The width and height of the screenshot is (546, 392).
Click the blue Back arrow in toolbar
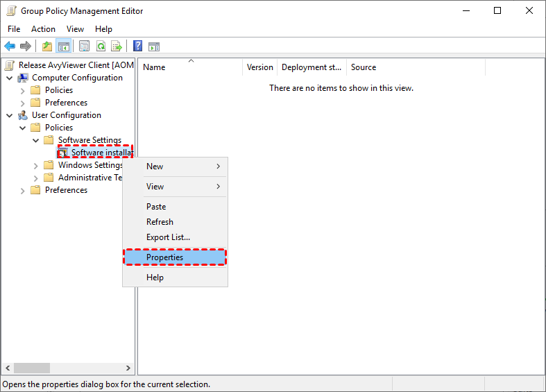point(10,46)
